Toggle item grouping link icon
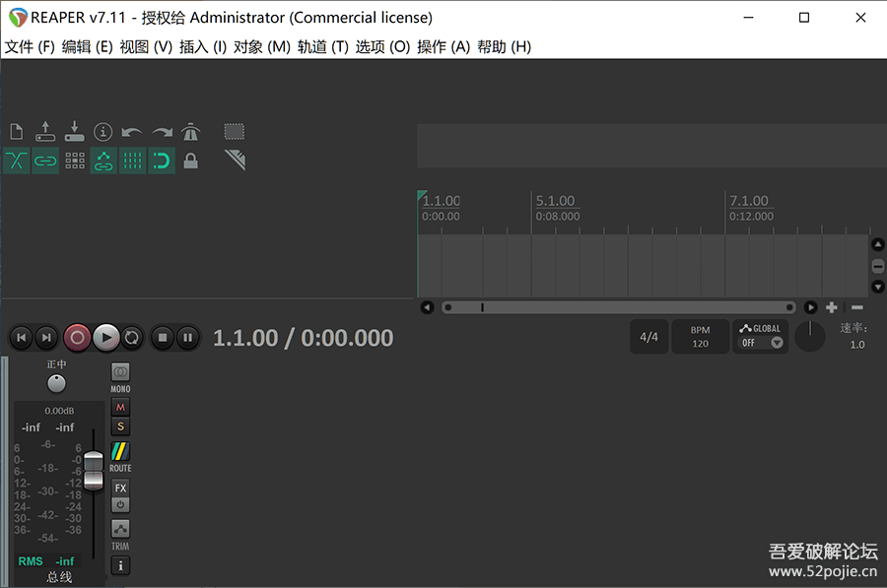The height and width of the screenshot is (588, 887). click(x=45, y=162)
